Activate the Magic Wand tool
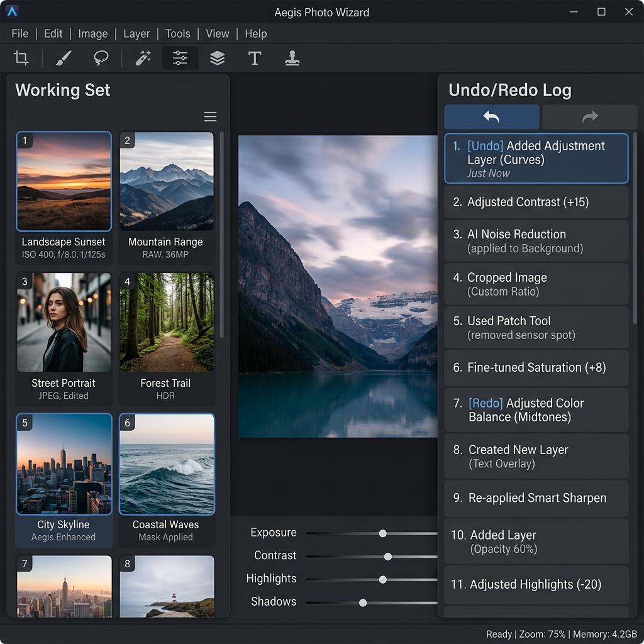 click(x=143, y=58)
